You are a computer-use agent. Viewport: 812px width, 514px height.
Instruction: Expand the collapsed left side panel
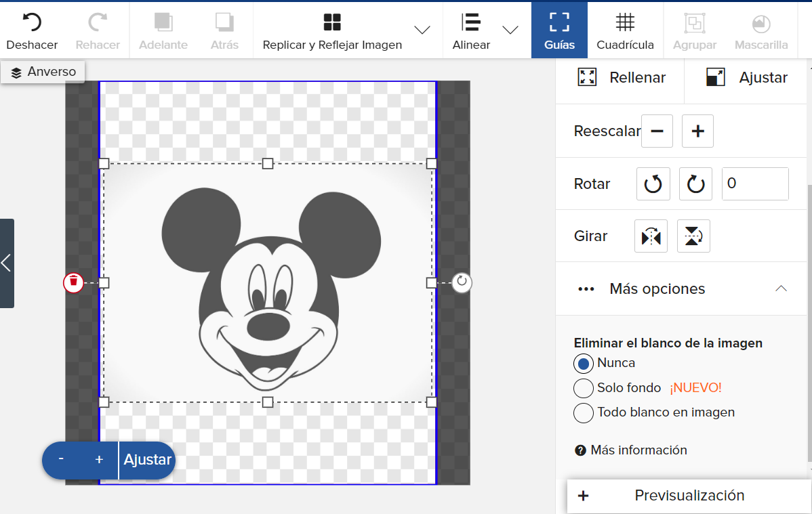tap(7, 263)
